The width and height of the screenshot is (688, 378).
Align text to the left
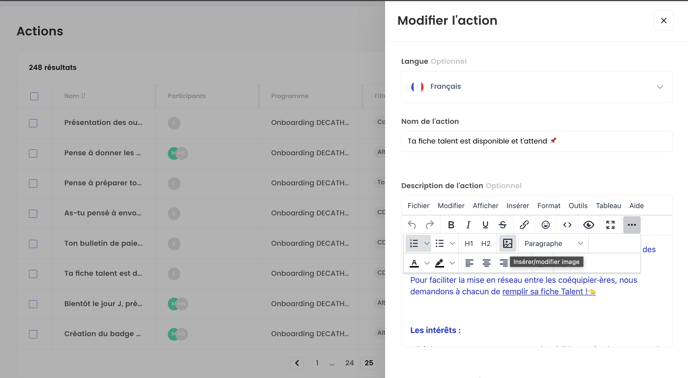pyautogui.click(x=469, y=263)
